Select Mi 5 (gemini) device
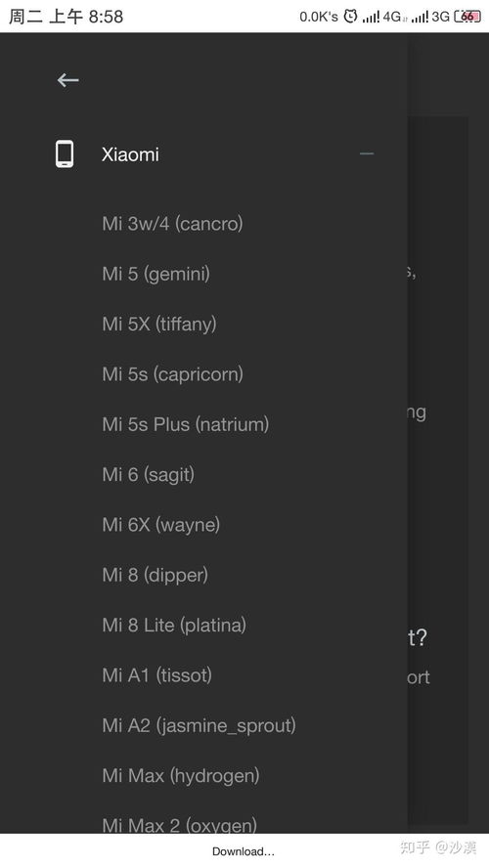Screen dimensions: 489x868 coord(156,274)
